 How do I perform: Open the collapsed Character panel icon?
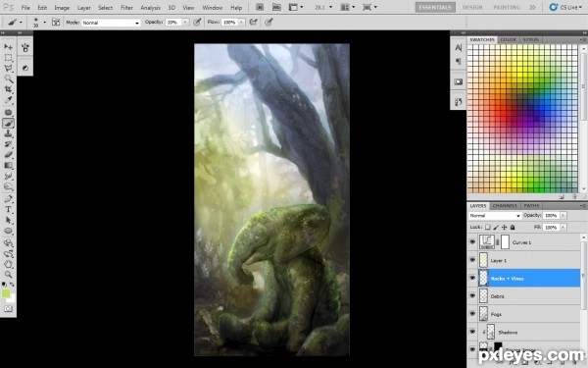tap(459, 48)
